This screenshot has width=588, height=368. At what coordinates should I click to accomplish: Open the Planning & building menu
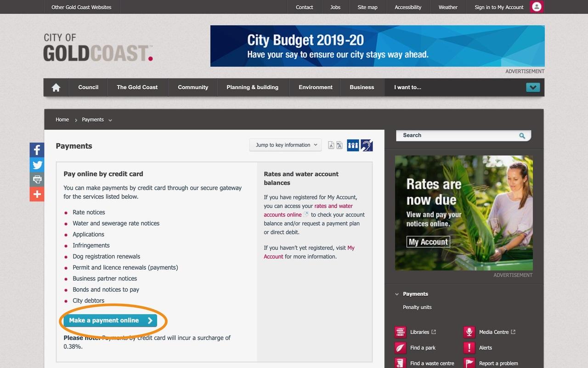click(x=252, y=87)
